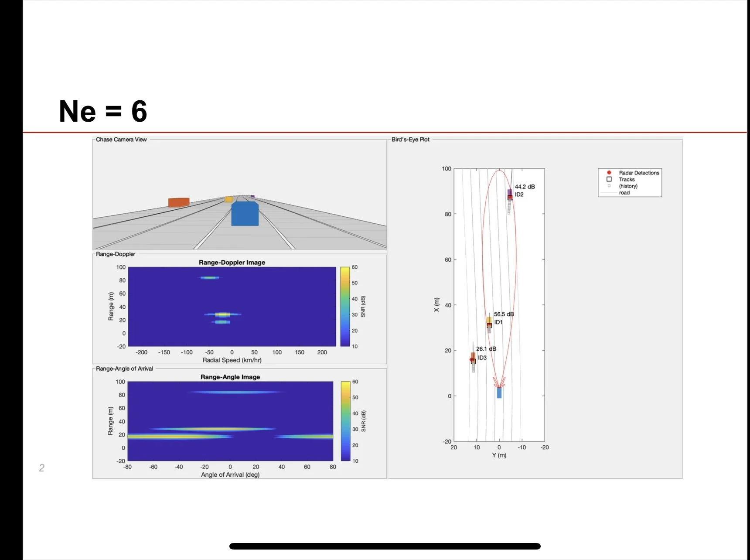Click the "Y (m)" axis label

pos(499,455)
